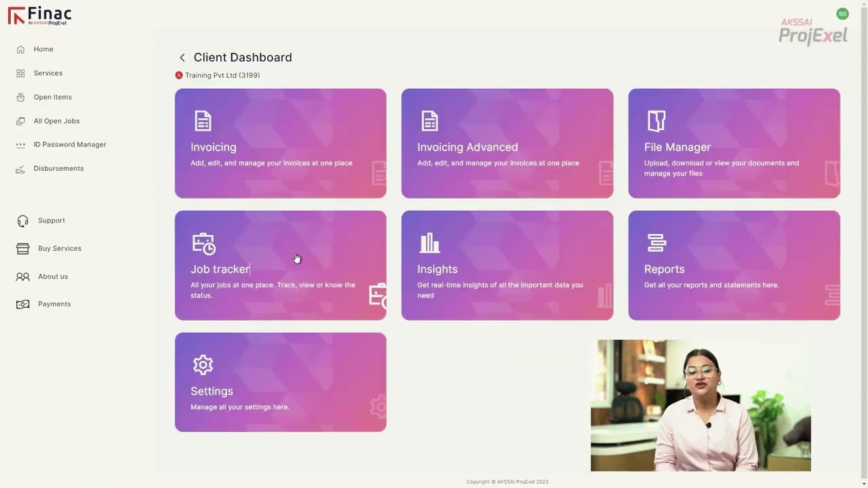The height and width of the screenshot is (488, 868).
Task: Open the Services menu item
Action: (x=48, y=73)
